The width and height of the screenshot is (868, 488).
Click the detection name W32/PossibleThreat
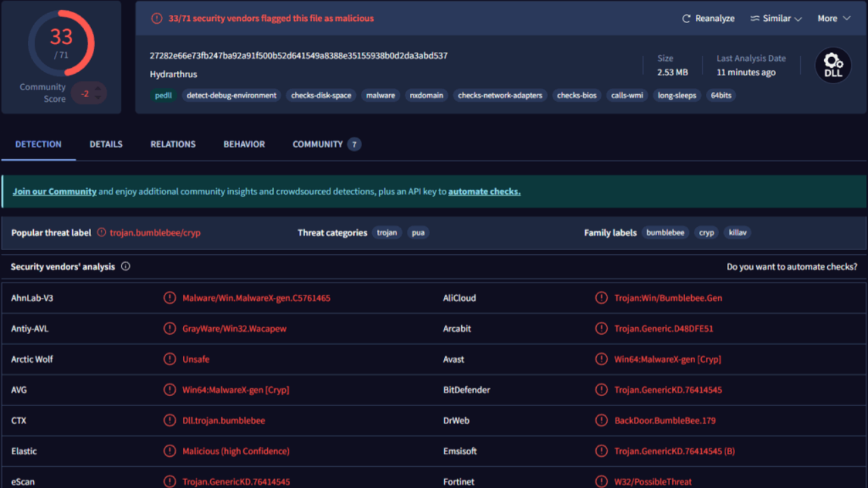pos(654,482)
